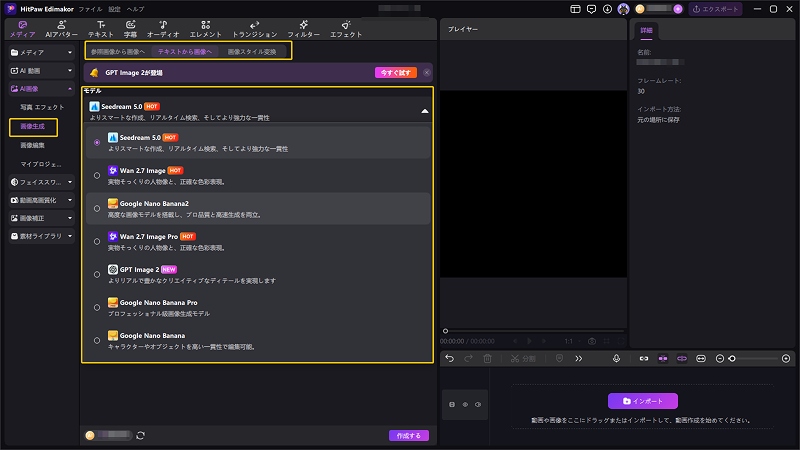Collapse the AI画像 sidebar section
This screenshot has width=800, height=450.
click(41, 89)
